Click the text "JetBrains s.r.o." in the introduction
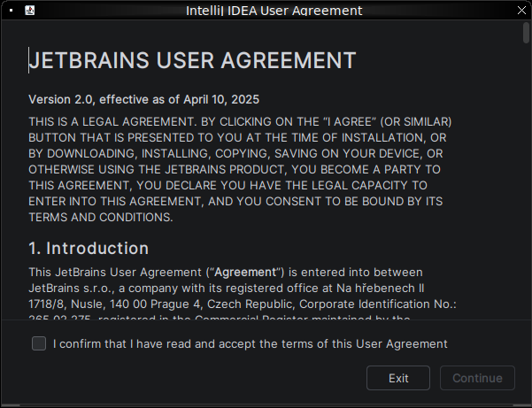532x408 pixels. (72, 288)
